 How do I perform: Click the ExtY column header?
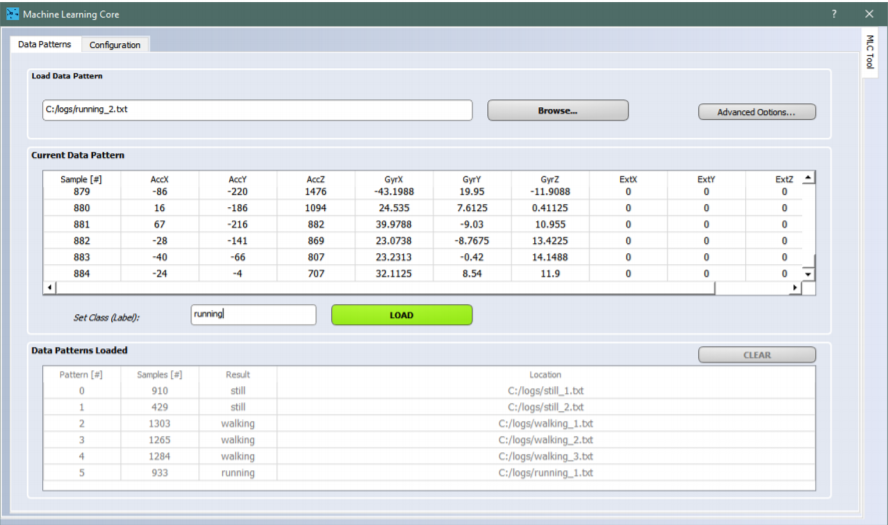click(706, 179)
